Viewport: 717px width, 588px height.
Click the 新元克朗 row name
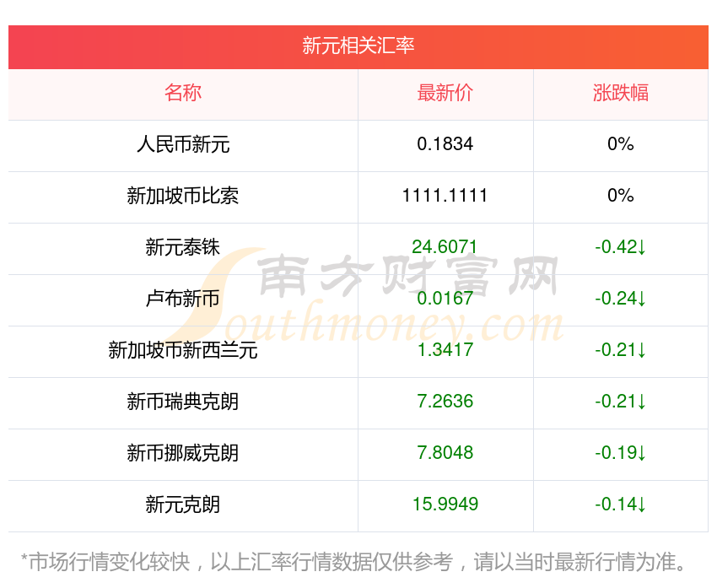click(183, 504)
